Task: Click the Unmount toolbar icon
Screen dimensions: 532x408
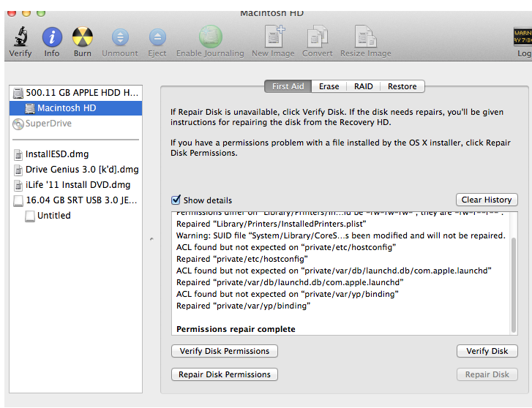Action: [x=120, y=37]
